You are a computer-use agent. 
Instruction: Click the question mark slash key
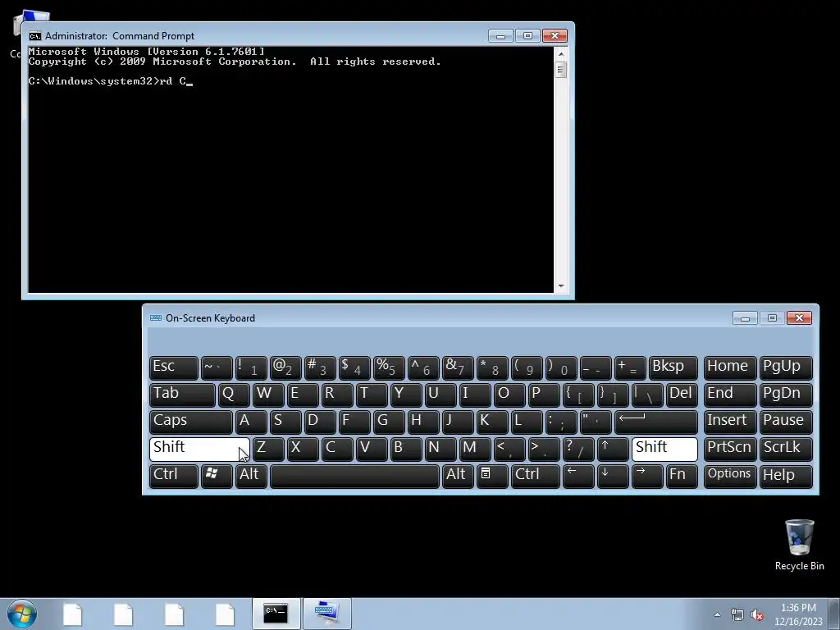[578, 449]
